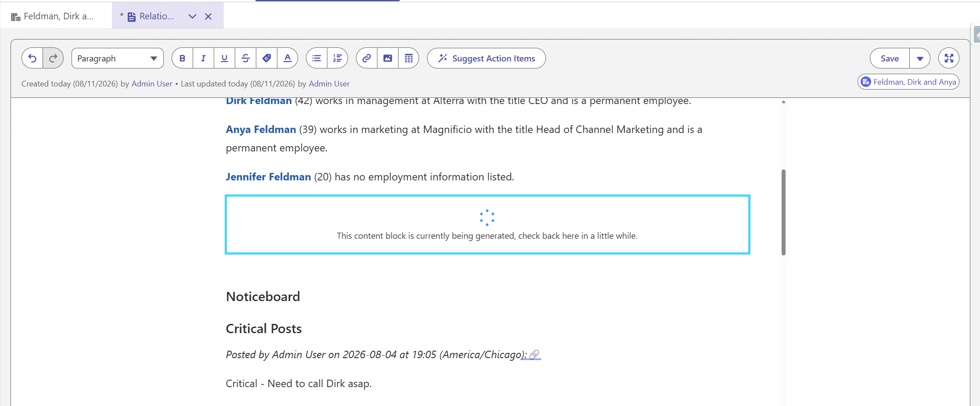Screen dimensions: 980x406
Task: Open the text color tool
Action: tap(287, 58)
